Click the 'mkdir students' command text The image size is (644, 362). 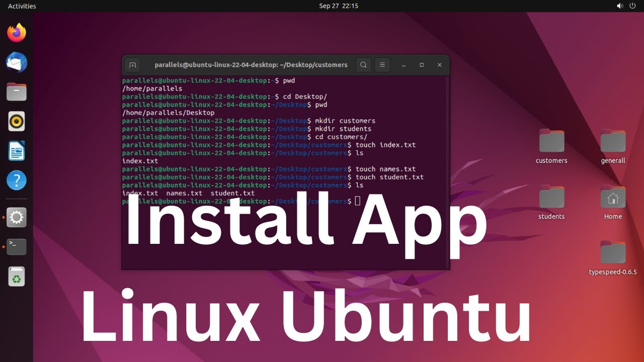point(343,129)
